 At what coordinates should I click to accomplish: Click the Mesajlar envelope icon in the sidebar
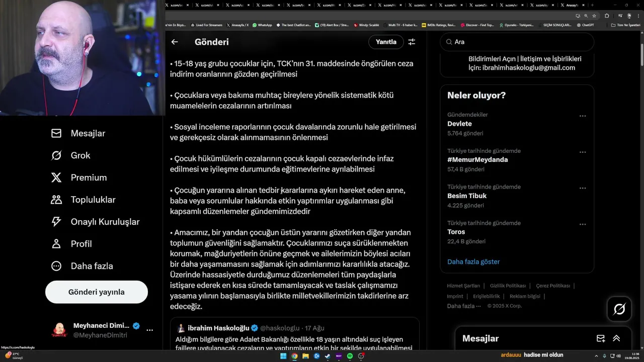tap(56, 133)
